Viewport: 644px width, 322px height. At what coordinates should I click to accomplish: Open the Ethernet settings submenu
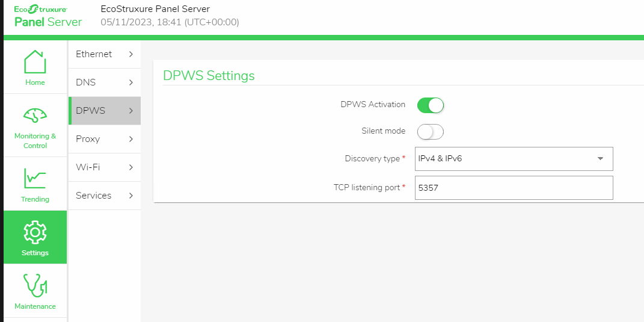[x=105, y=54]
